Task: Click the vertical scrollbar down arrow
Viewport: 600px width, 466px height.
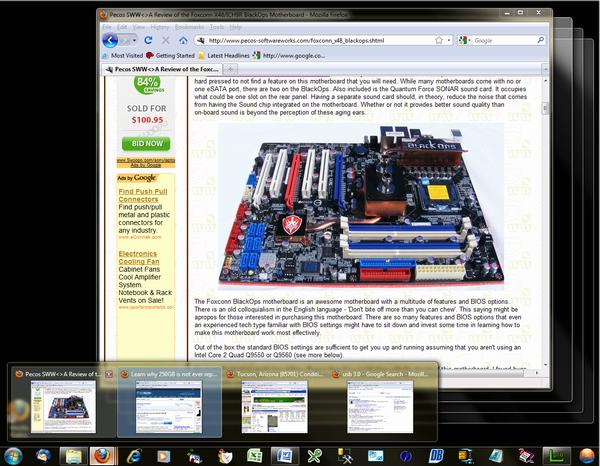Action: coord(545,364)
